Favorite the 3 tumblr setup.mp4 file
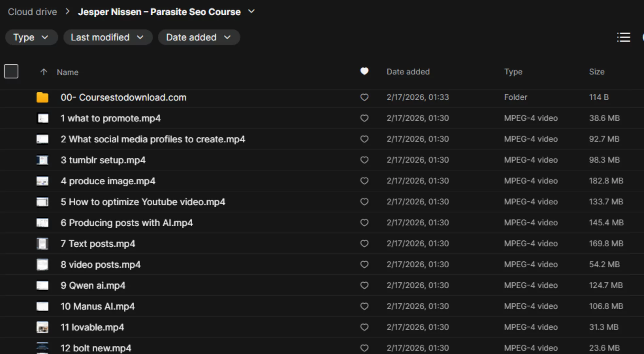The width and height of the screenshot is (644, 354). [x=364, y=160]
